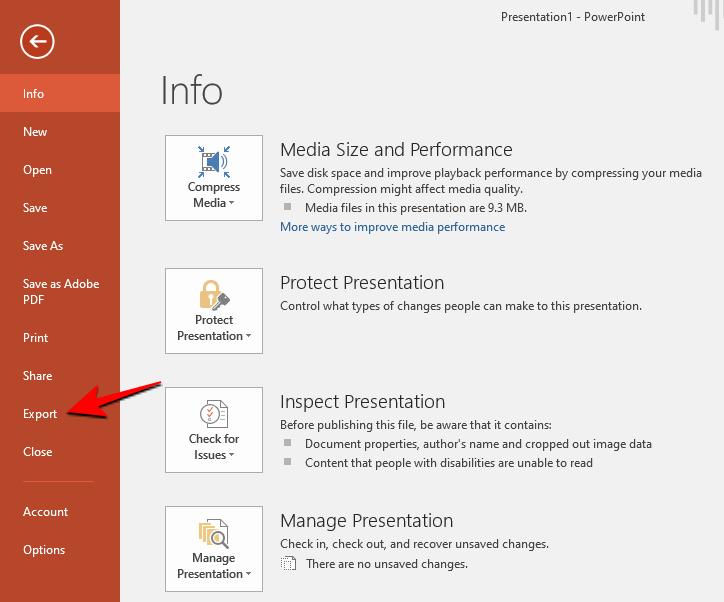Click the back arrow circle icon
The width and height of the screenshot is (724, 602).
(37, 41)
